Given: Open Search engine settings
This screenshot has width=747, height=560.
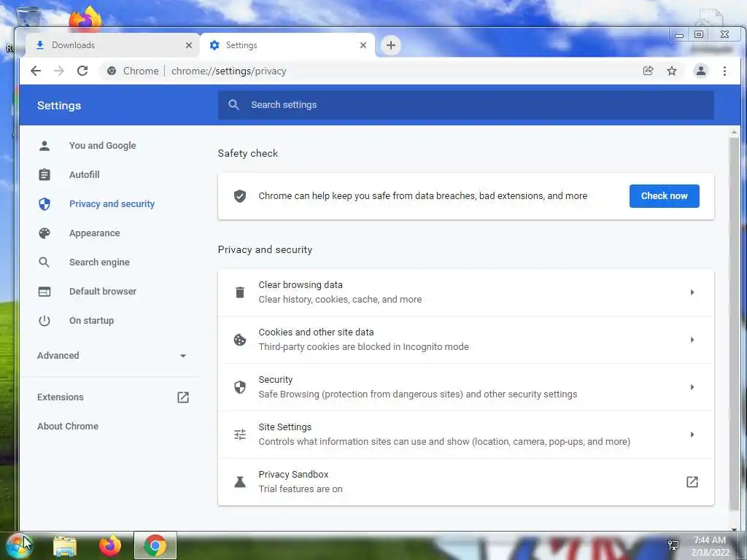Looking at the screenshot, I should (99, 262).
